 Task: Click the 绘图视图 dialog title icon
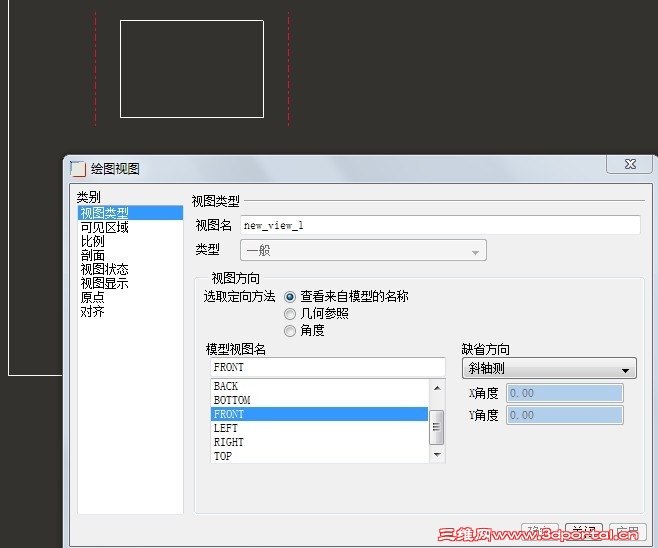(78, 169)
